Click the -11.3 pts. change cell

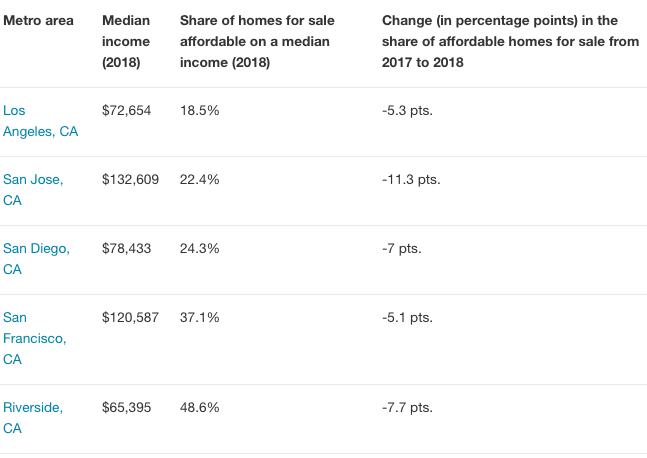tap(411, 179)
